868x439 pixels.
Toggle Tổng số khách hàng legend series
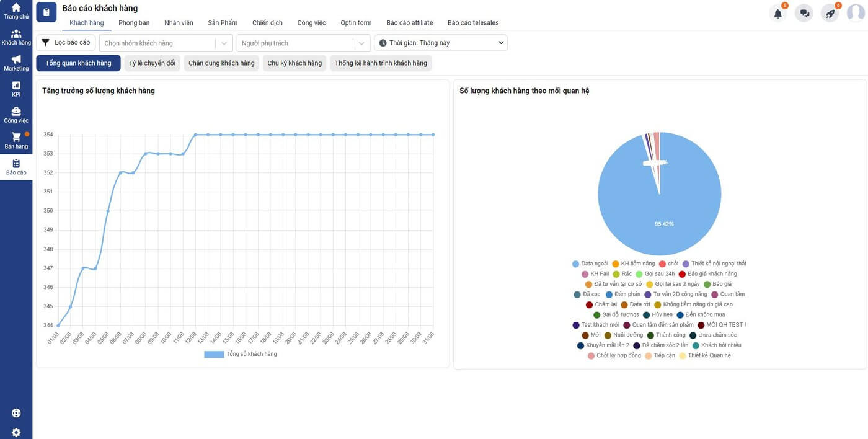point(241,354)
